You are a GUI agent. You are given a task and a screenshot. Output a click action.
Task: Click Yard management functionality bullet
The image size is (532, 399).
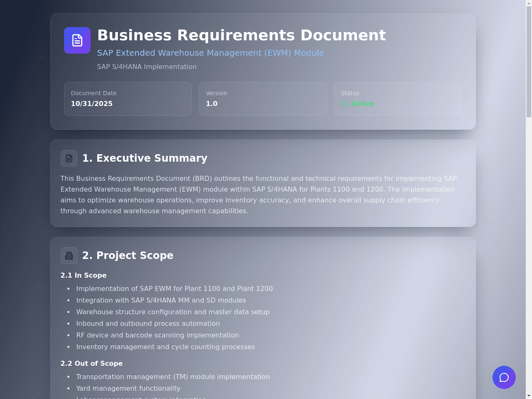tap(128, 388)
